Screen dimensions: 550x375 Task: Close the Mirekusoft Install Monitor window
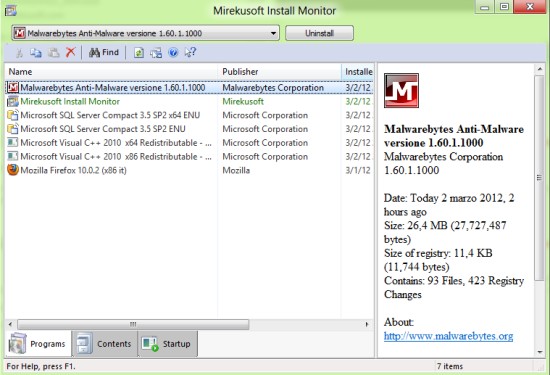(x=530, y=6)
